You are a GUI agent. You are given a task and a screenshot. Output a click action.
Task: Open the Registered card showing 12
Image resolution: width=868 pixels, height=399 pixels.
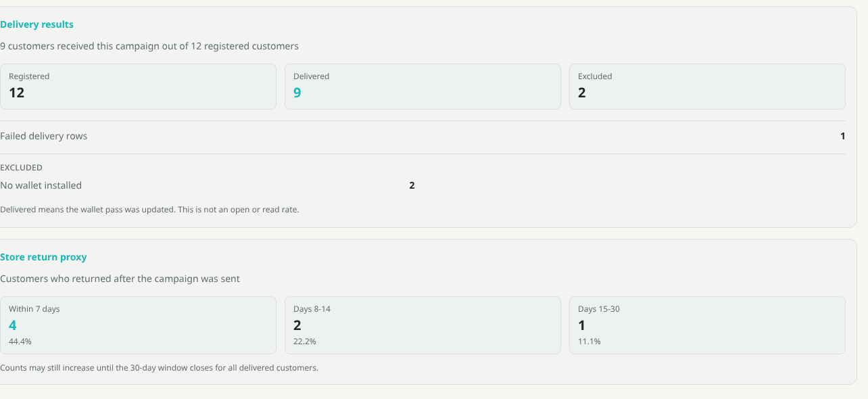(138, 87)
